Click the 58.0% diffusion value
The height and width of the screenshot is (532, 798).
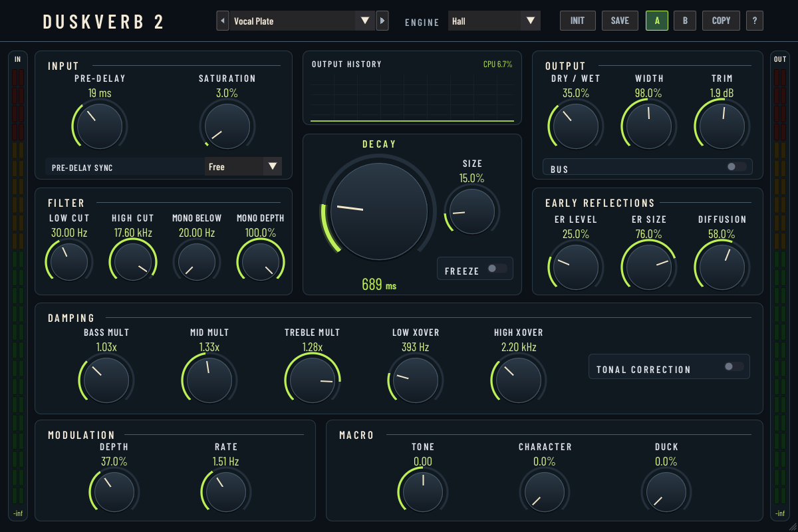pyautogui.click(x=722, y=234)
